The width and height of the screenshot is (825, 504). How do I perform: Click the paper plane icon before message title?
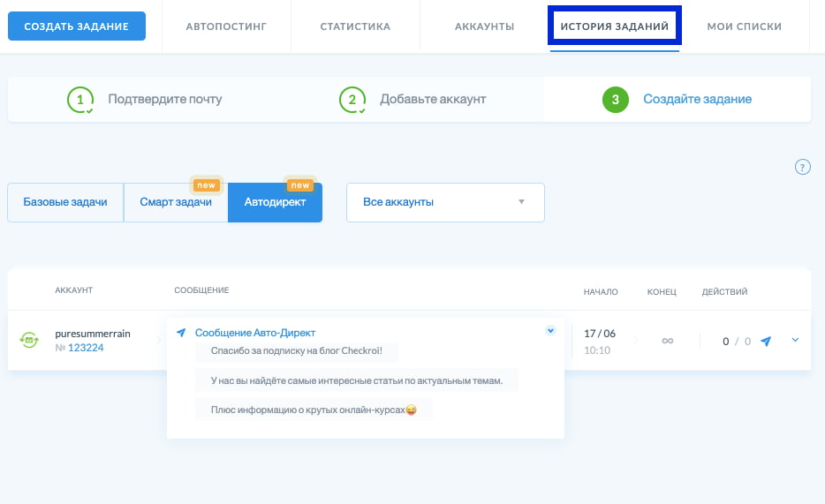(181, 333)
